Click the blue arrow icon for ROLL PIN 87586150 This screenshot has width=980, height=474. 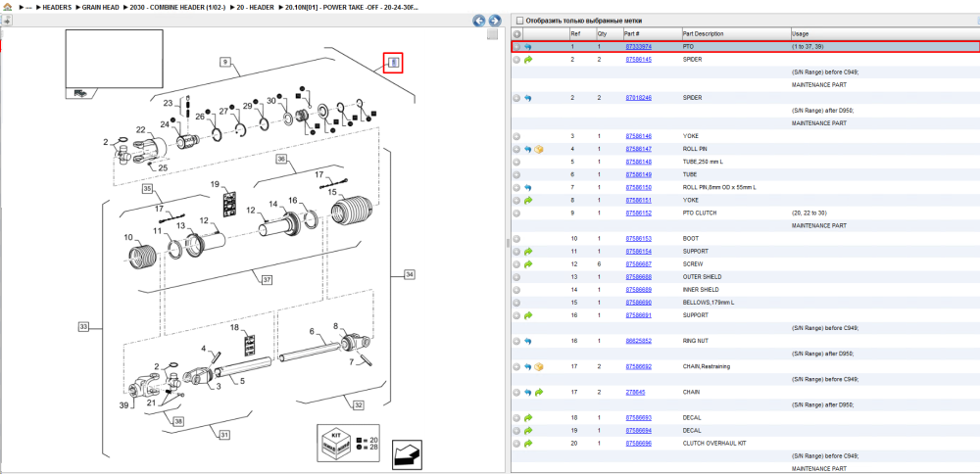(x=528, y=187)
